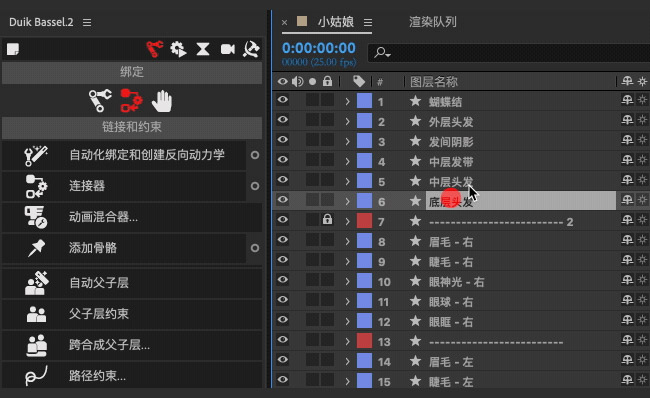Click the add bones pin icon

(x=36, y=248)
